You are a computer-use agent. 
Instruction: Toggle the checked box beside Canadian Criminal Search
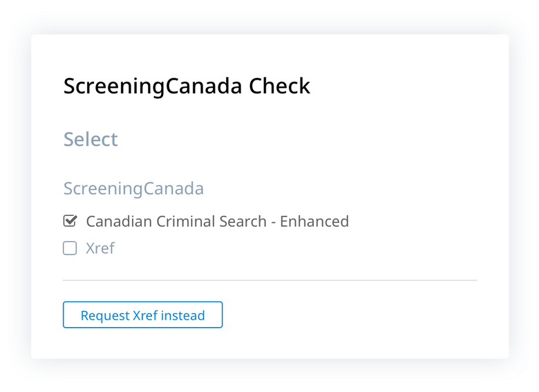coord(70,221)
